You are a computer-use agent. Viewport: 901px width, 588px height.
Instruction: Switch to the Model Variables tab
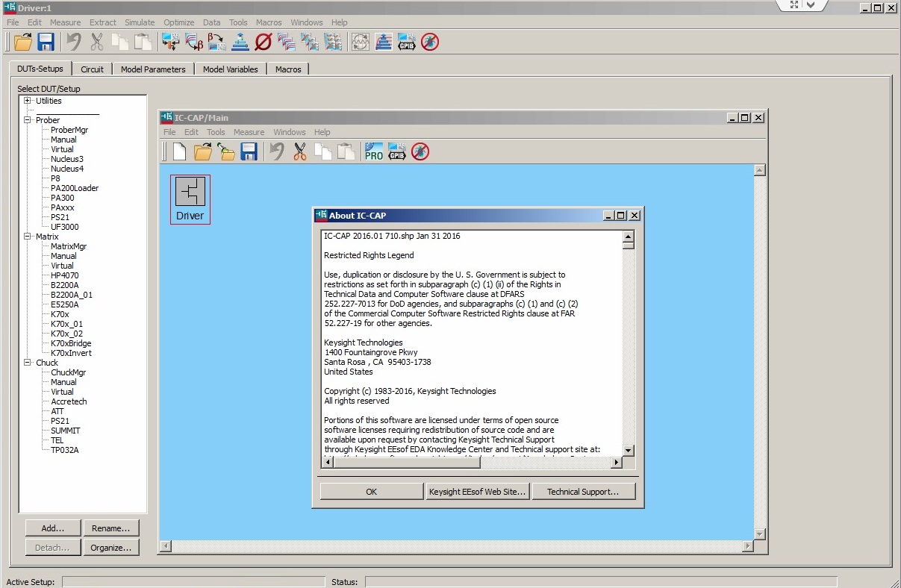point(231,69)
